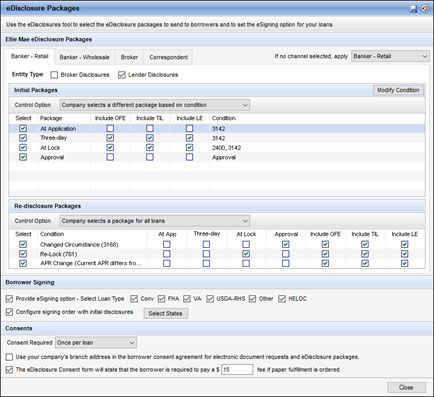
Task: Uncheck Other loan type
Action: (252, 299)
